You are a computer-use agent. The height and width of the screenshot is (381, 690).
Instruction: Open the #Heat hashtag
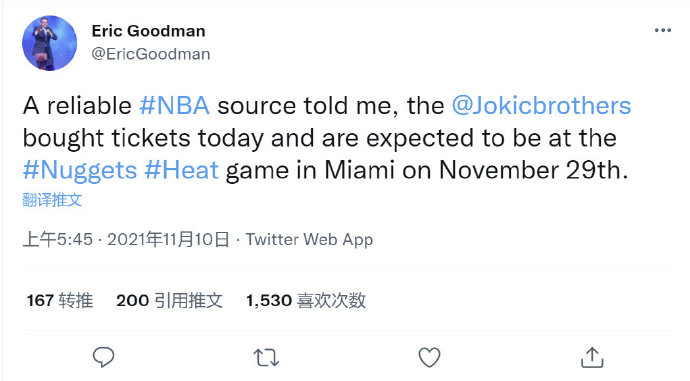point(181,170)
